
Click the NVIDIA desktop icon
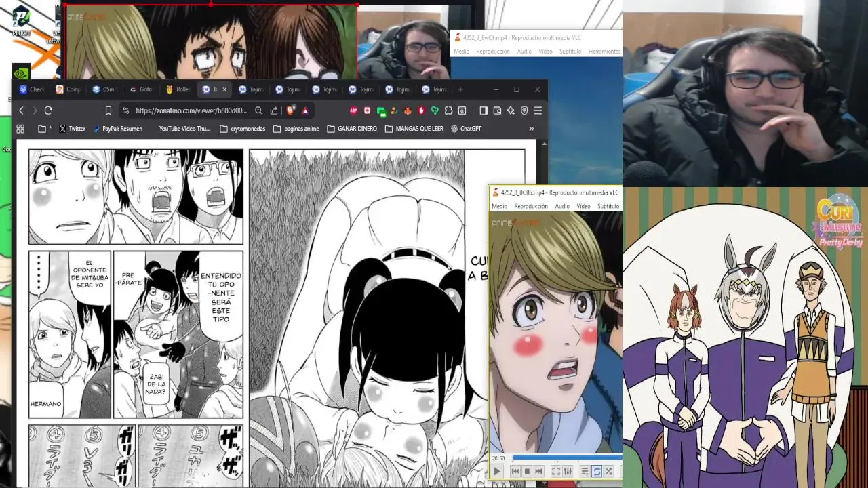point(21,73)
